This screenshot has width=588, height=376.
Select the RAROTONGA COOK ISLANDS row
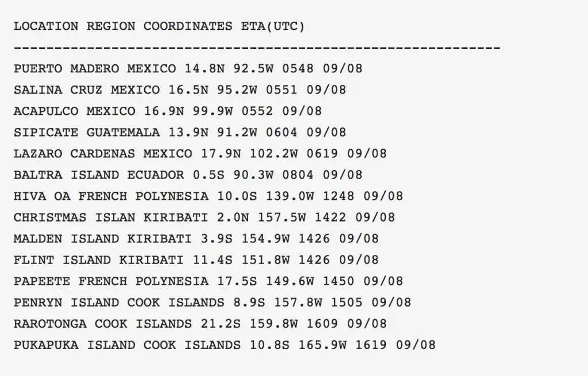tap(200, 324)
